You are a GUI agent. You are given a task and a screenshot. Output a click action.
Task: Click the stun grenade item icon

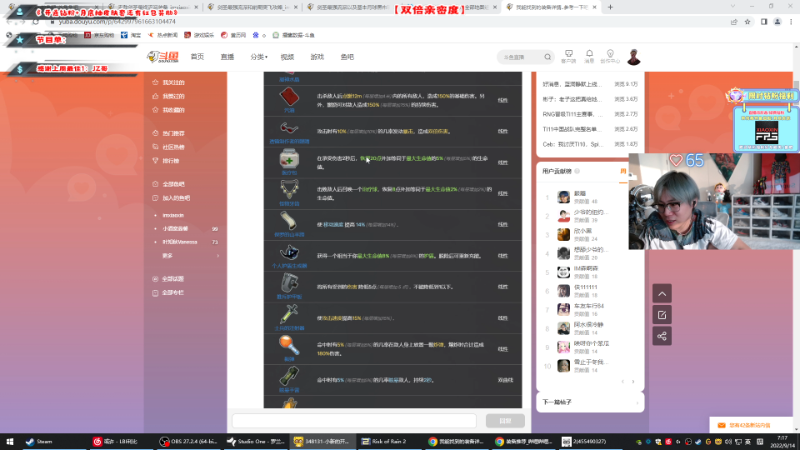pyautogui.click(x=289, y=377)
